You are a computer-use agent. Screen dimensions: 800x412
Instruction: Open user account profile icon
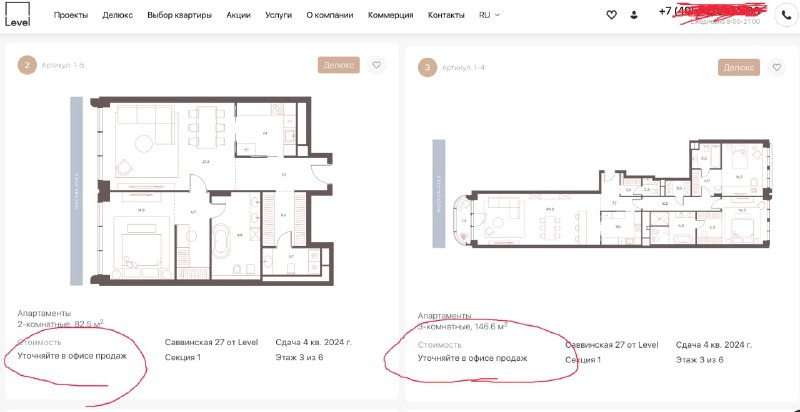pyautogui.click(x=634, y=15)
